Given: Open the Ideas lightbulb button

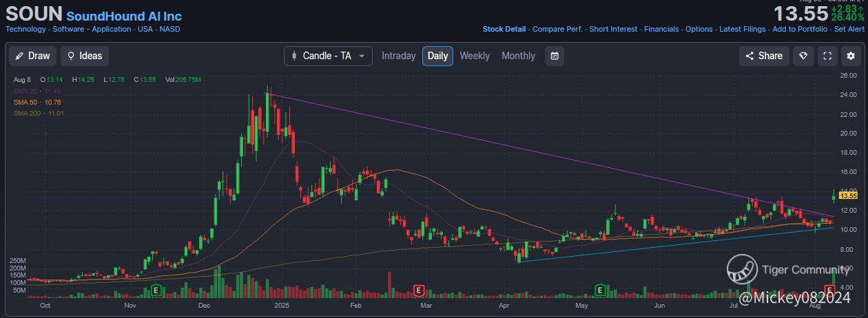Looking at the screenshot, I should click(x=85, y=56).
